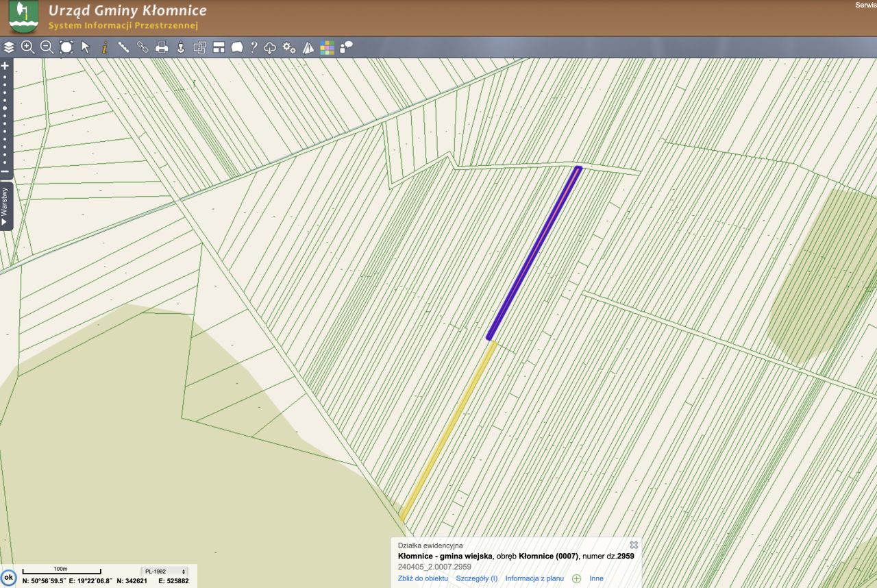Screen dimensions: 877x588
Task: Click the printer icon
Action: tap(162, 47)
